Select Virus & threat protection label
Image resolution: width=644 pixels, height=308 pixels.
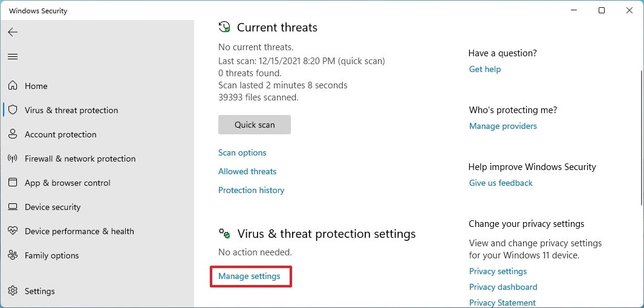pyautogui.click(x=71, y=110)
